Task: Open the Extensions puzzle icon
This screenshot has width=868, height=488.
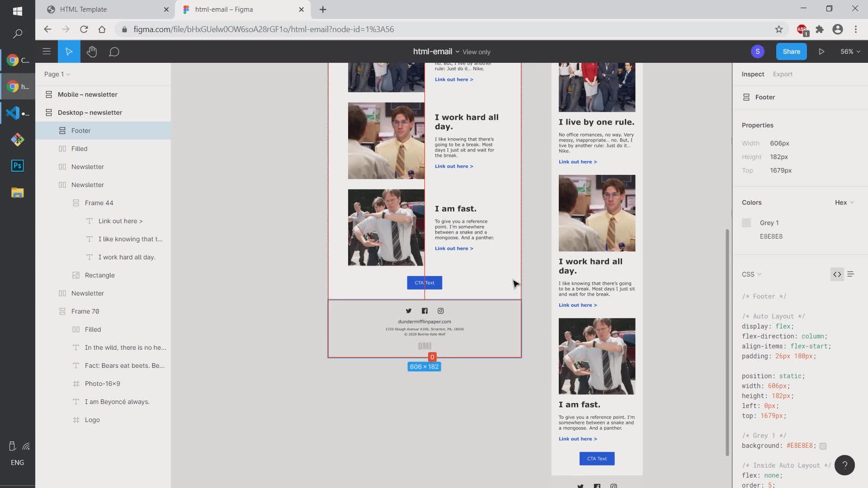Action: 820,29
